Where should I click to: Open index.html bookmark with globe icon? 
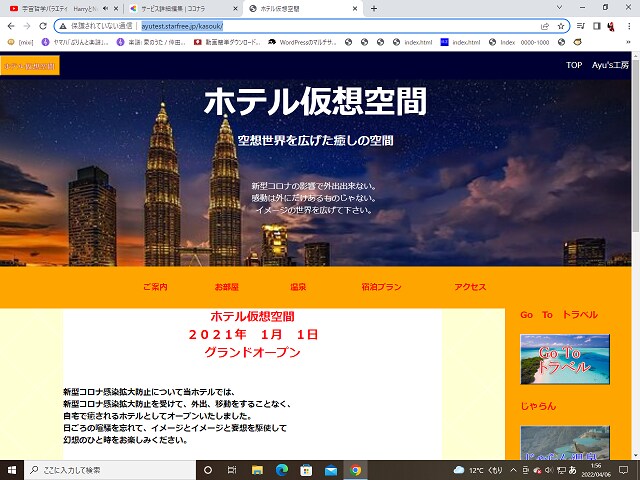point(412,42)
